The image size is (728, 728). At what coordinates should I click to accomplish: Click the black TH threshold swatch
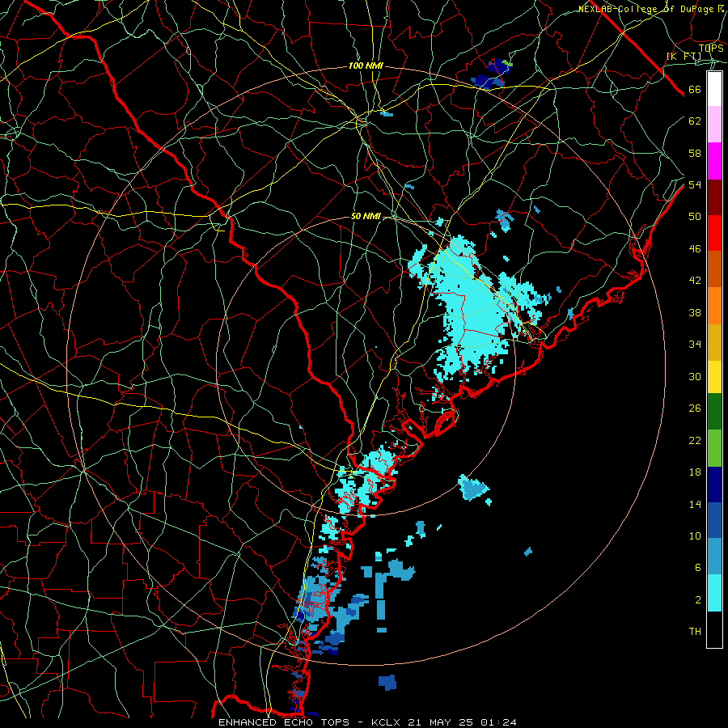714,629
